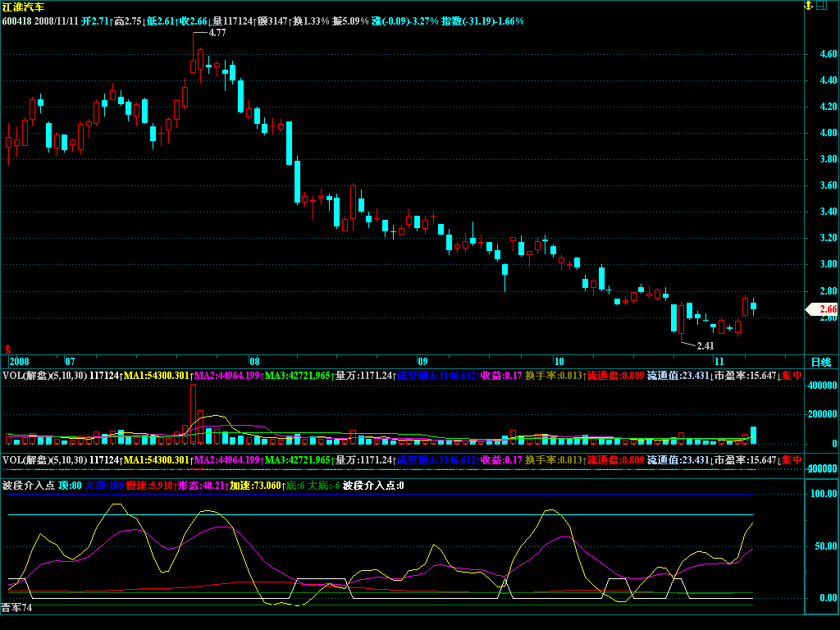Image resolution: width=840 pixels, height=630 pixels.
Task: Click the date 2008/11/11
Action: pyautogui.click(x=57, y=21)
